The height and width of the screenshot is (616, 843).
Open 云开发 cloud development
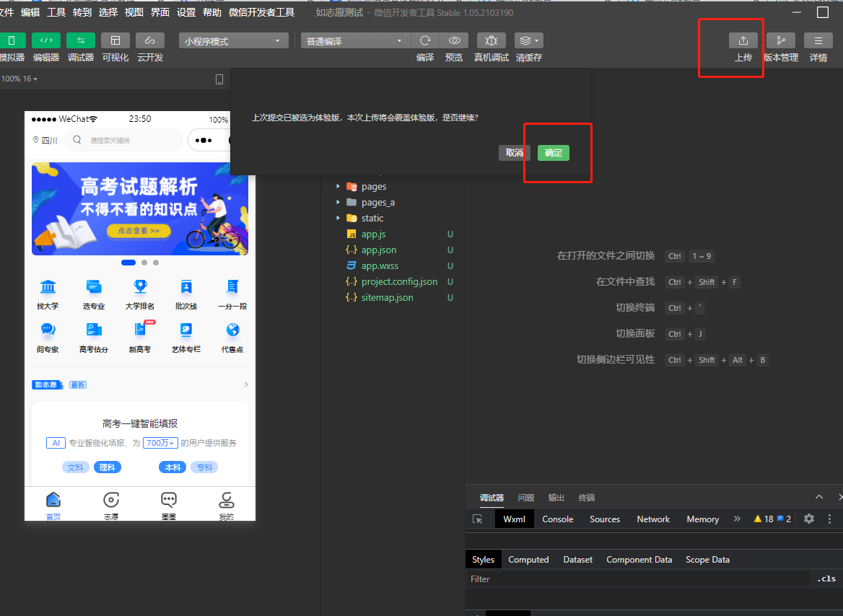pos(150,40)
